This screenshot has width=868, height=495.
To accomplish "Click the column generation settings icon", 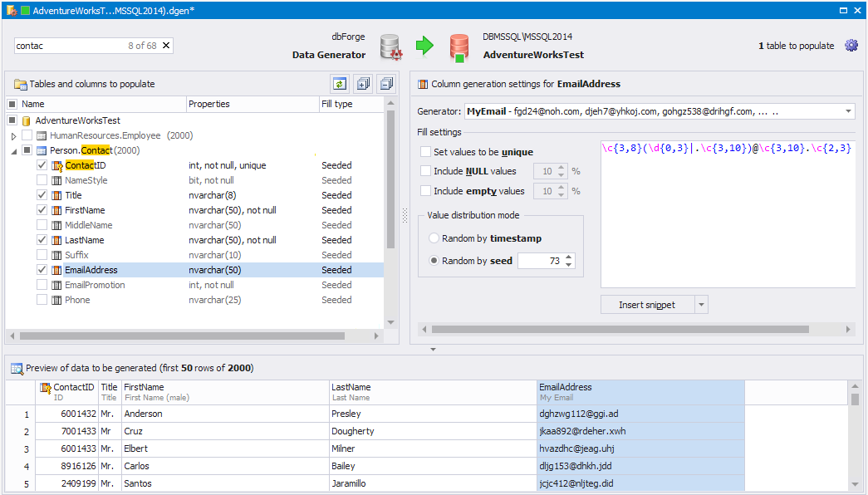I will pos(423,84).
